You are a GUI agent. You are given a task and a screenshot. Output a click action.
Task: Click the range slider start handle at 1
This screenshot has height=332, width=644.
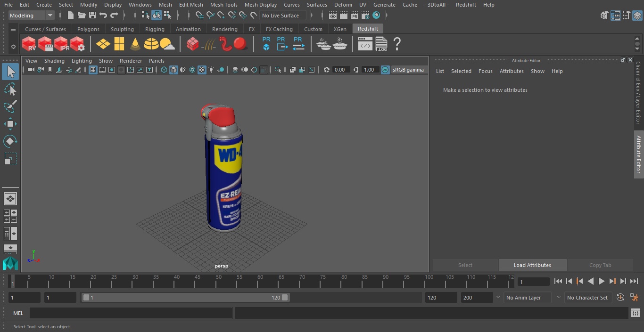[86, 298]
